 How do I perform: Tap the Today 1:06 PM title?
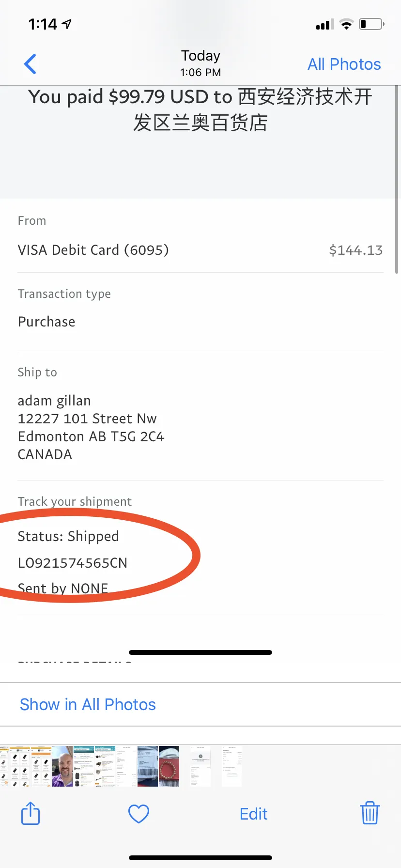click(200, 63)
